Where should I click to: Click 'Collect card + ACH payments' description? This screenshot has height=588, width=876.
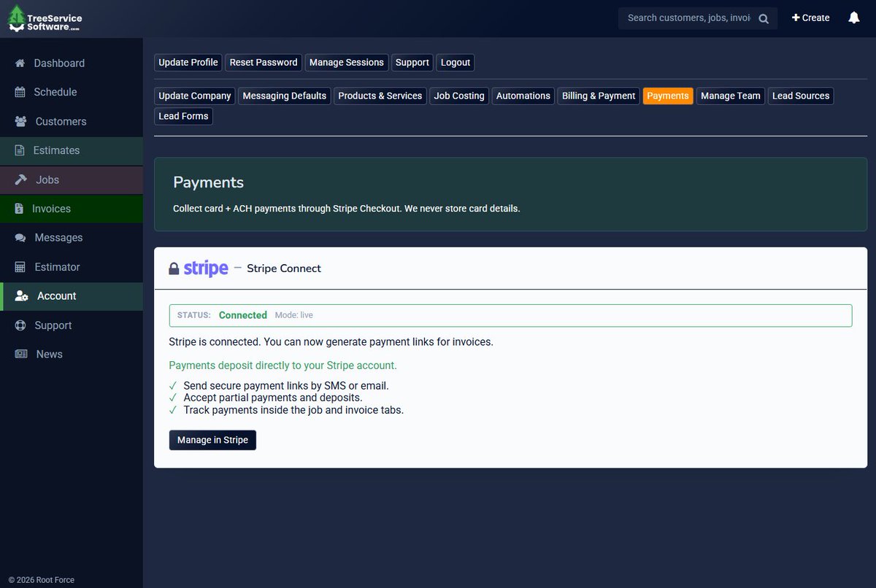click(347, 209)
